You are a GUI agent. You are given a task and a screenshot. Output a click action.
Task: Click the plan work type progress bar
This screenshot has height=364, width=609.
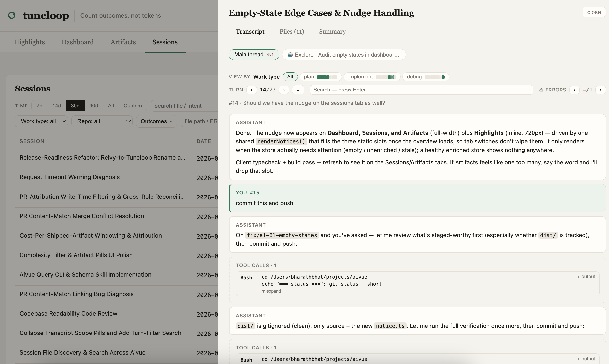327,77
